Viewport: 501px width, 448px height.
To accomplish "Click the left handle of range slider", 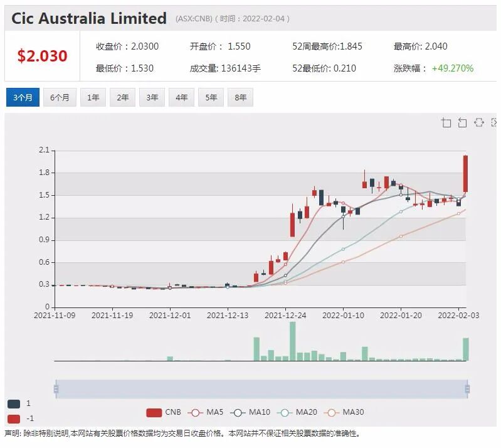I will 56,389.
